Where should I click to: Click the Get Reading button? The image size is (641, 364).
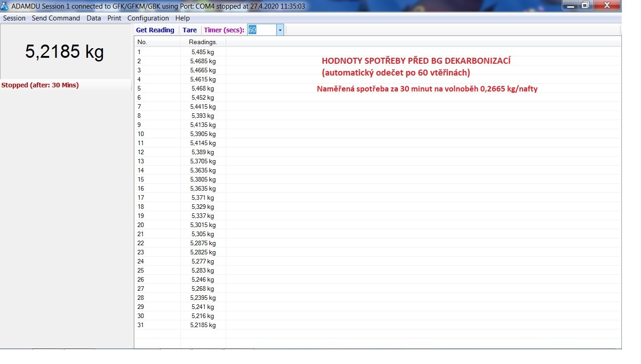[155, 30]
